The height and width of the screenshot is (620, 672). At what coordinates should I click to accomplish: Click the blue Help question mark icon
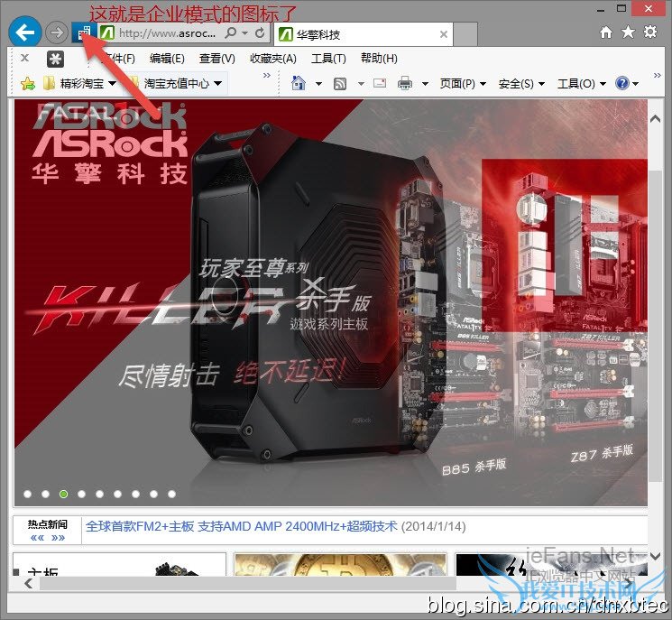tap(621, 83)
